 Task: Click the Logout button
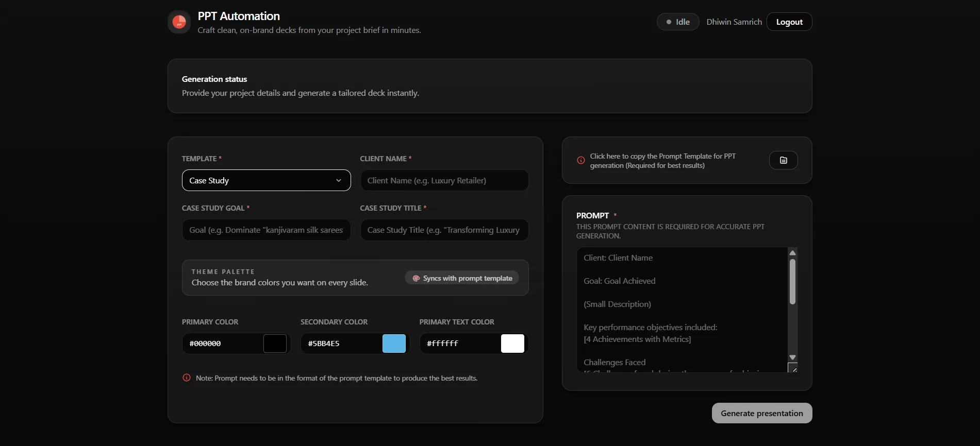click(789, 22)
